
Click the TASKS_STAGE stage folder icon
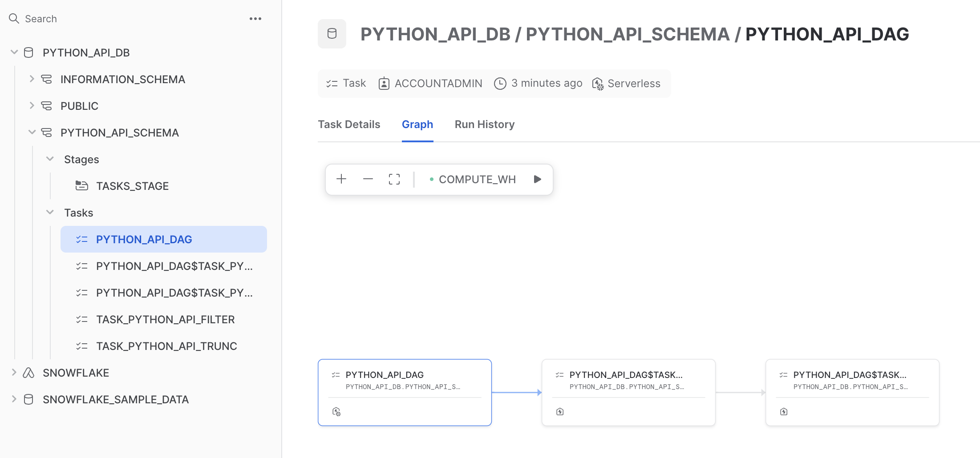pyautogui.click(x=82, y=186)
